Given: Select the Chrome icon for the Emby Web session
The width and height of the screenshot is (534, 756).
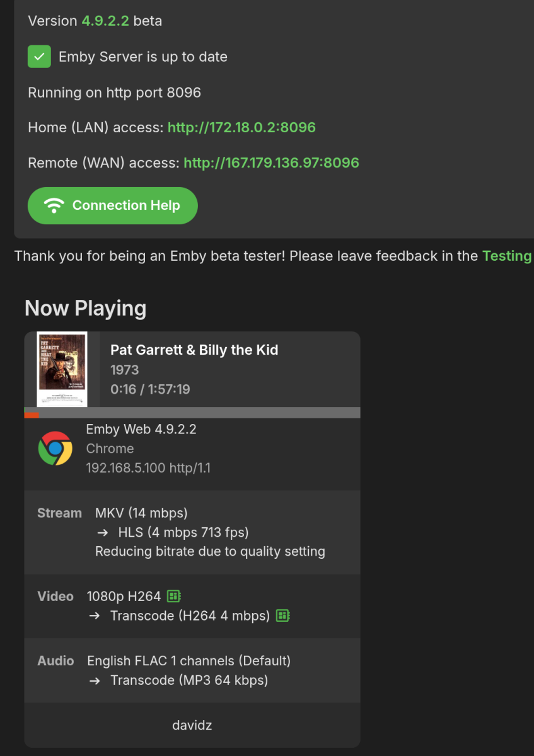Looking at the screenshot, I should tap(57, 448).
